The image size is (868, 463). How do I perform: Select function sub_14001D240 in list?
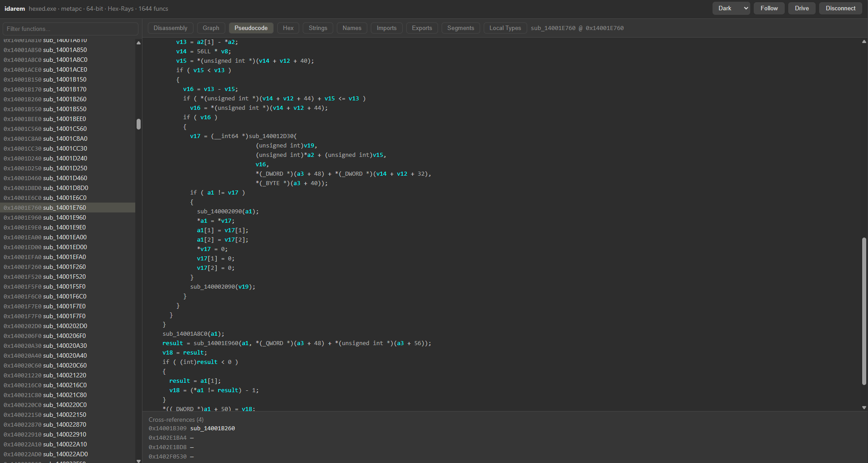click(x=68, y=158)
